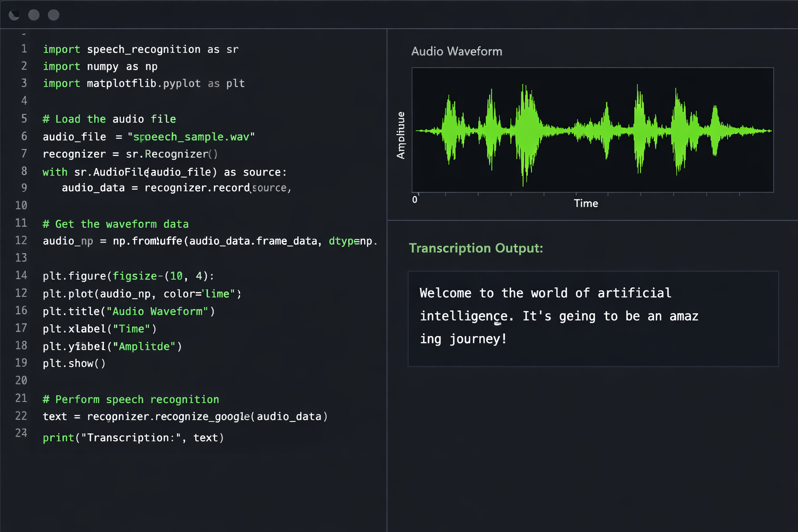Click line number 5 in the gutter

point(24,118)
